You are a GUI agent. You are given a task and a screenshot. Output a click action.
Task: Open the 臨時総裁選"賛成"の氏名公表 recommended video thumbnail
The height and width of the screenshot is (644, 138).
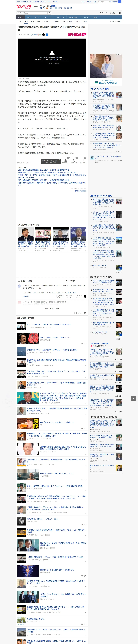tap(61, 234)
